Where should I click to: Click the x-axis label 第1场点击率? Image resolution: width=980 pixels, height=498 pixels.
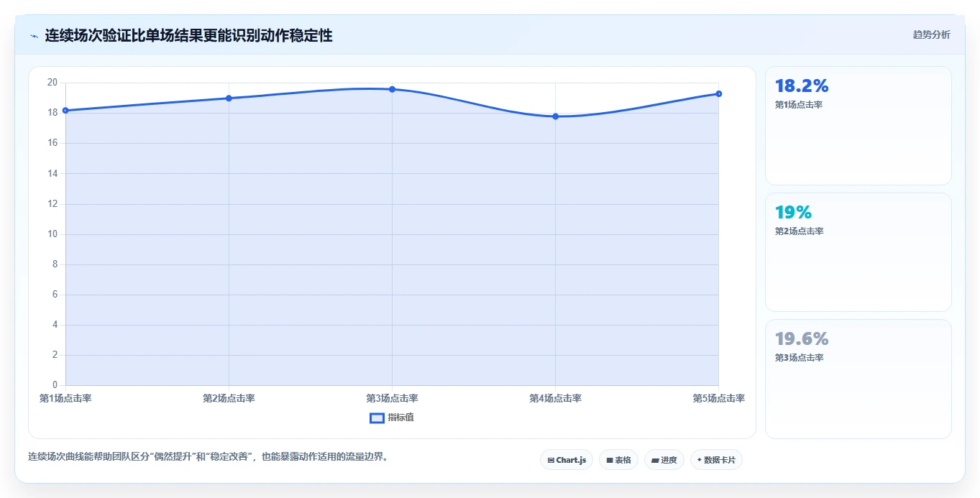[65, 398]
